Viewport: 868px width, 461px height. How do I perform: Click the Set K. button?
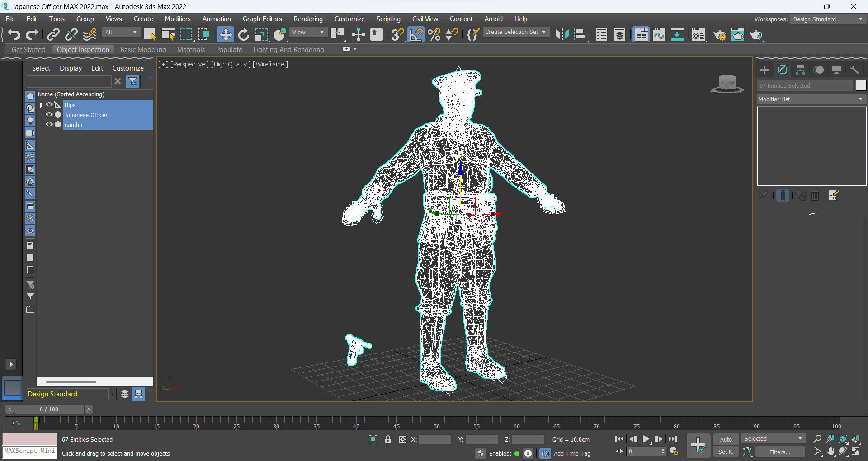pyautogui.click(x=726, y=452)
